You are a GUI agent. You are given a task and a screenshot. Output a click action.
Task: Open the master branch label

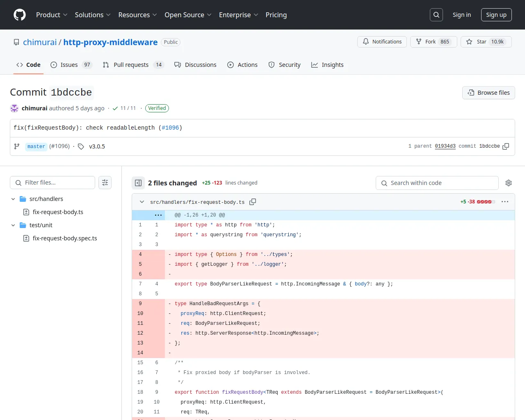(36, 146)
